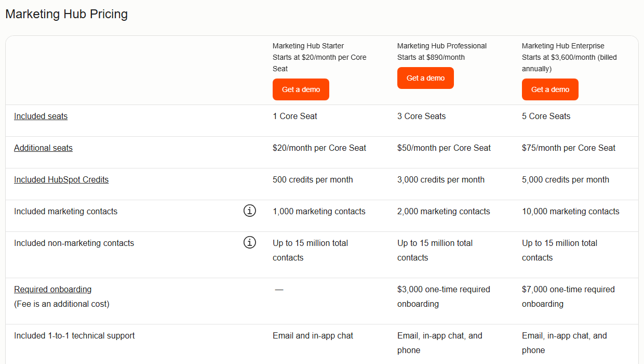The height and width of the screenshot is (364, 644).
Task: Select the Marketing Hub Pricing heading
Action: (x=66, y=14)
